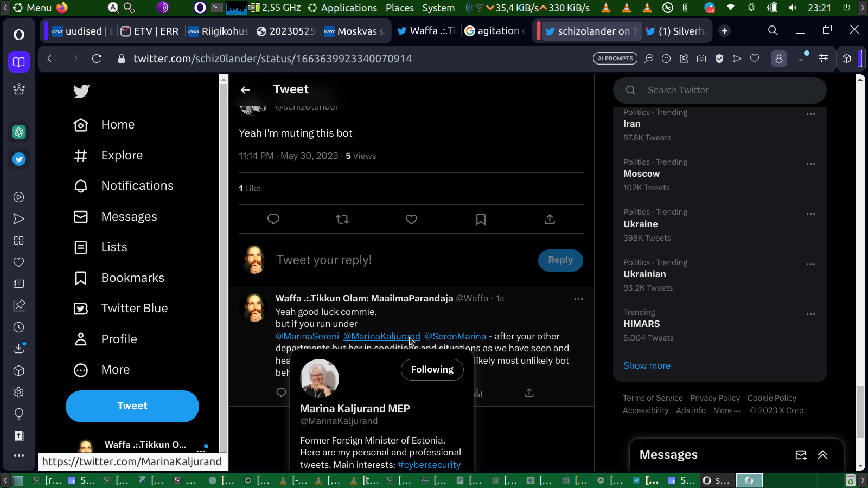Open the Twitter Blue navigation item

click(x=121, y=309)
